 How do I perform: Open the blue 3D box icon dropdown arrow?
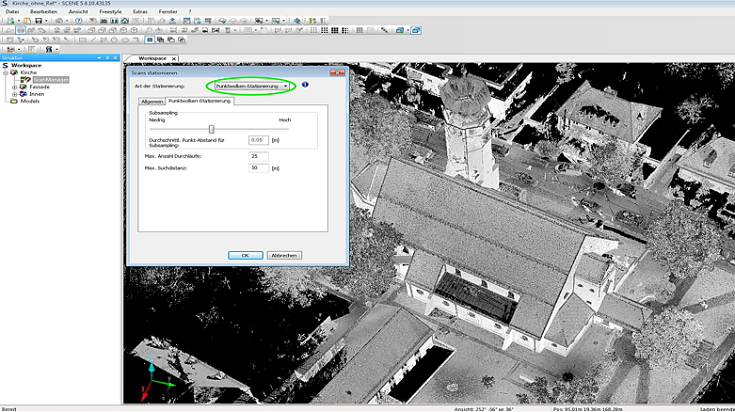(x=408, y=30)
